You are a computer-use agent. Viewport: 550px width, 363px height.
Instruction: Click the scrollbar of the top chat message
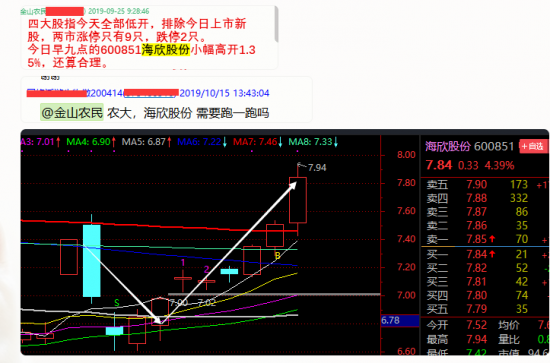point(276,25)
